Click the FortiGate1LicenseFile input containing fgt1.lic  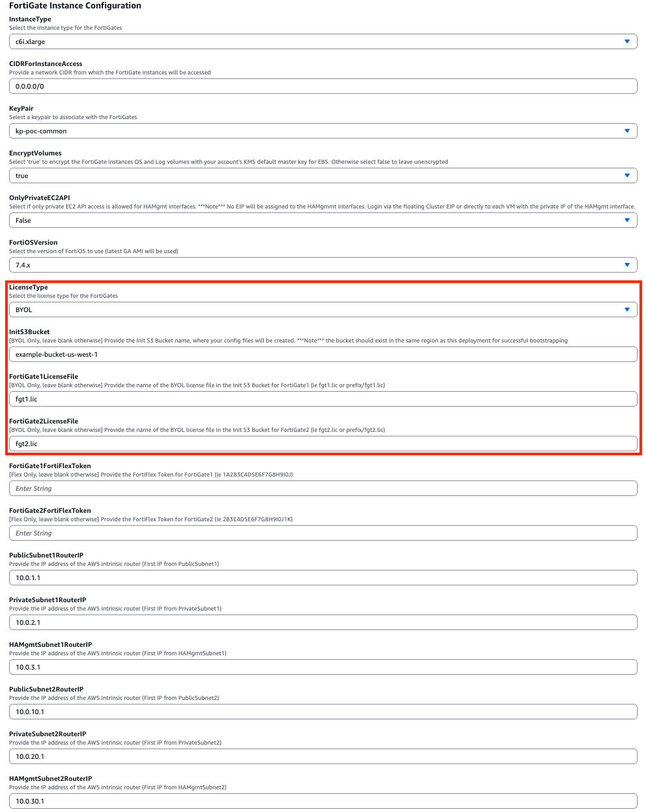[323, 399]
